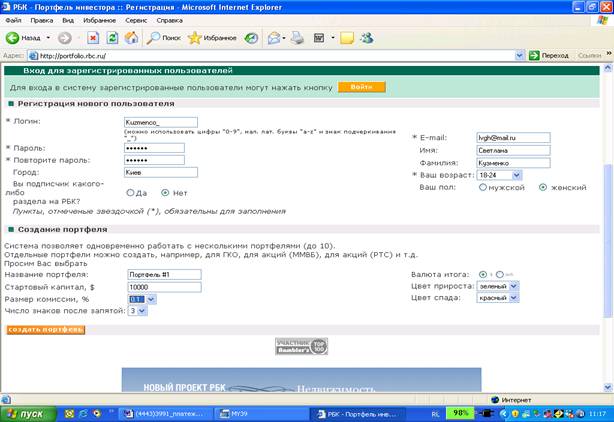Open the 'Сервис' menu
Viewport: 614px width, 422px height.
point(136,20)
